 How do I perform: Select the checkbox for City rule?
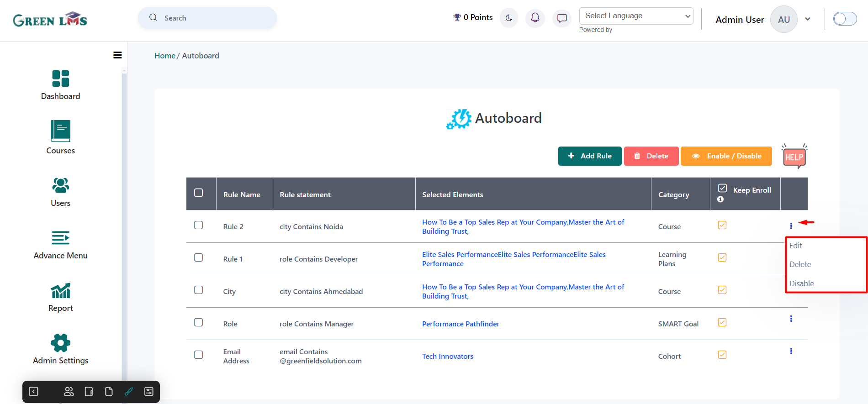[199, 290]
